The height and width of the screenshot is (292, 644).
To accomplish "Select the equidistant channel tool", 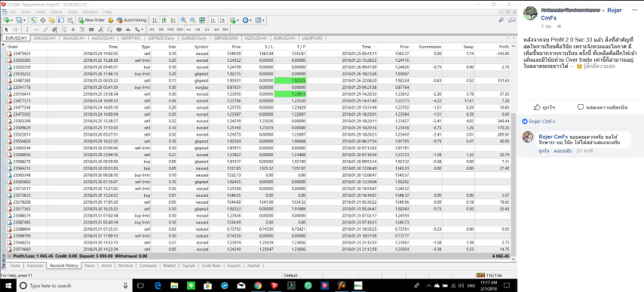I will pyautogui.click(x=54, y=29).
